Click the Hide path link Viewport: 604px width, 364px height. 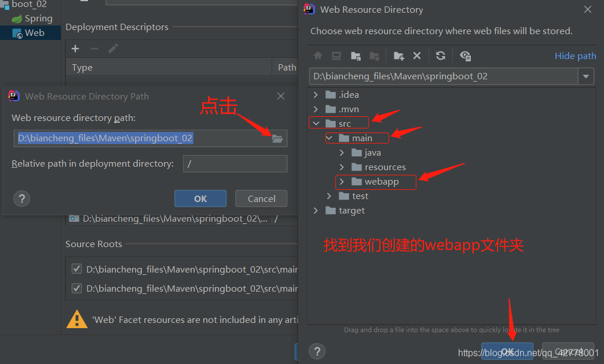(575, 56)
